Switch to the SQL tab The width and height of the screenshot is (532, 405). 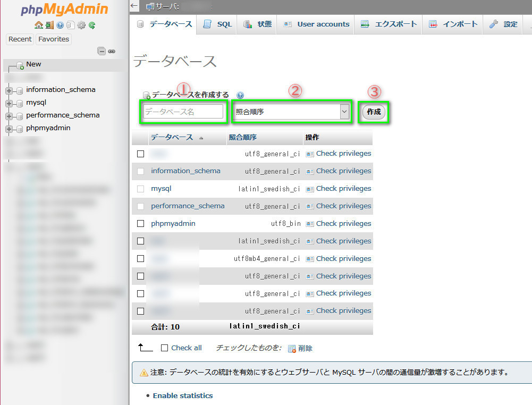[218, 24]
